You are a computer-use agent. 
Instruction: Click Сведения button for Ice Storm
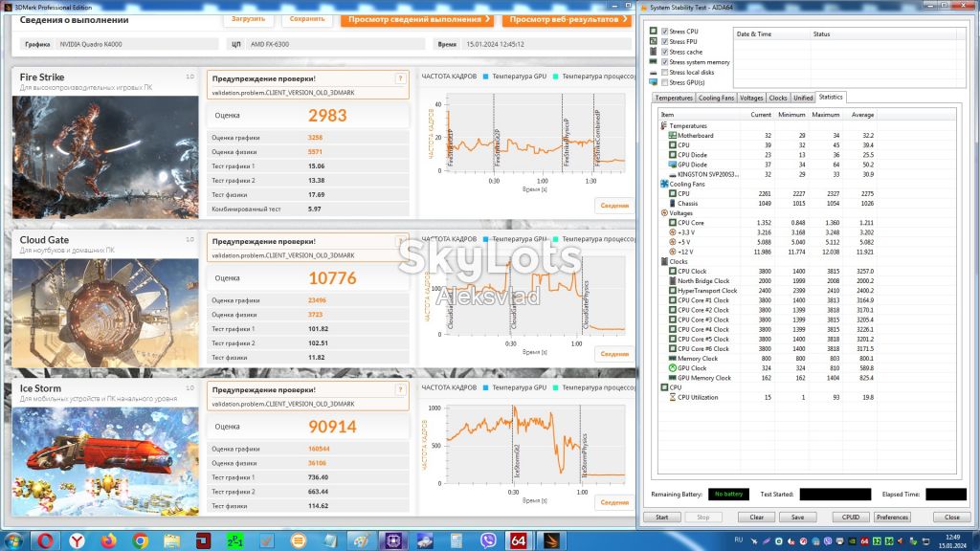coord(614,503)
